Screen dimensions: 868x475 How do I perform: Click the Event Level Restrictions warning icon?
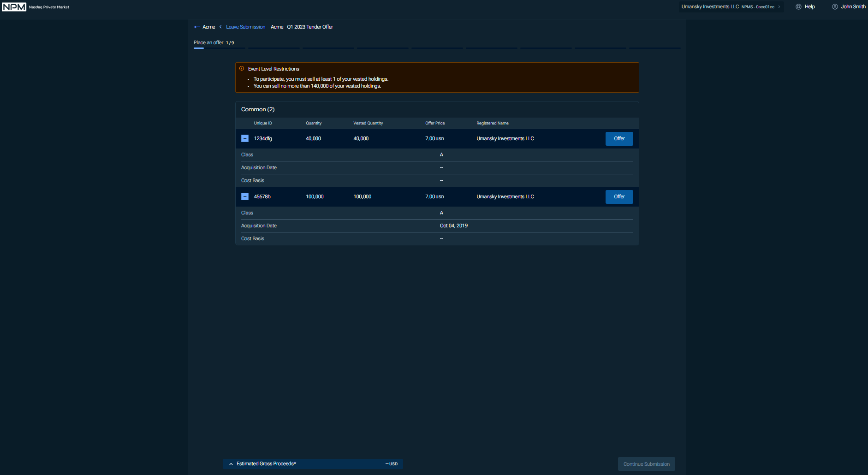242,69
